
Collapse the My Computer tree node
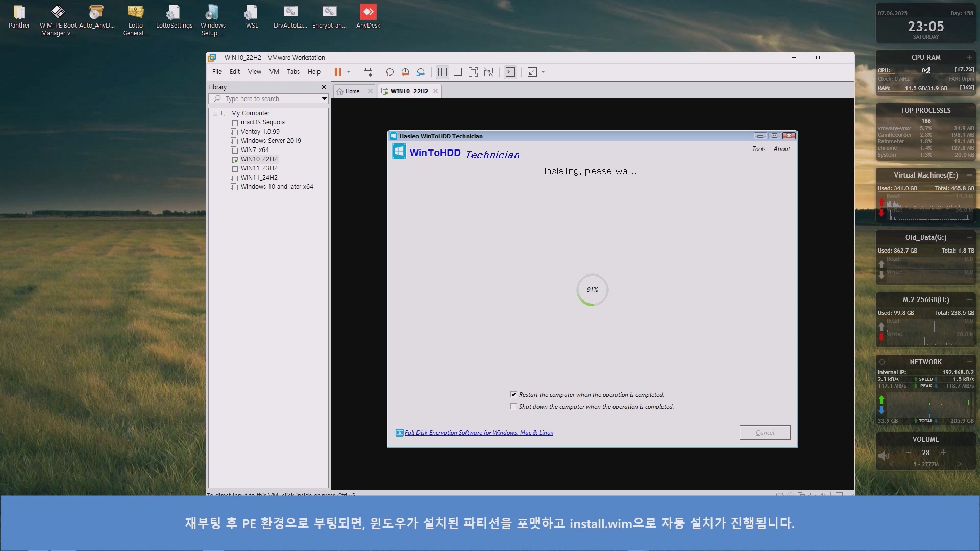[215, 113]
